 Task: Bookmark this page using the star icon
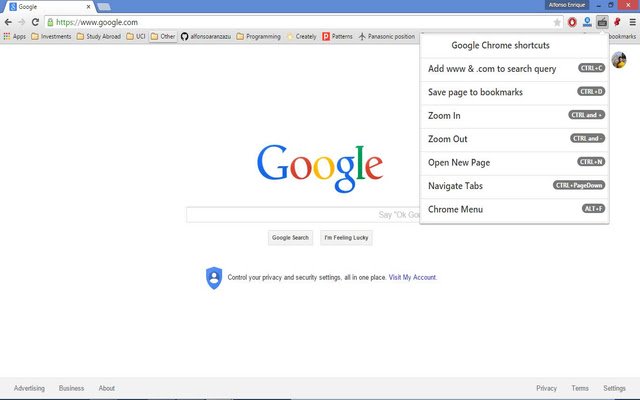557,22
